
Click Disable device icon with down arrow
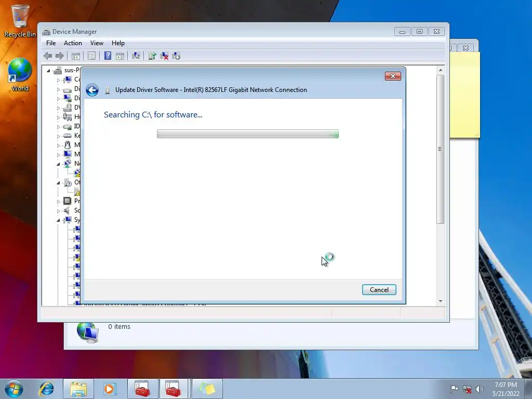pyautogui.click(x=176, y=56)
